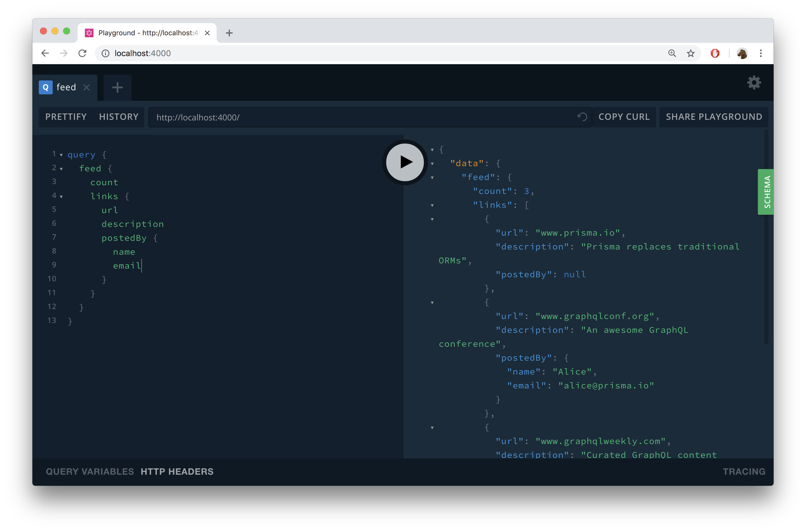Open the red shield extension icon
This screenshot has height=532, width=806.
click(x=715, y=53)
